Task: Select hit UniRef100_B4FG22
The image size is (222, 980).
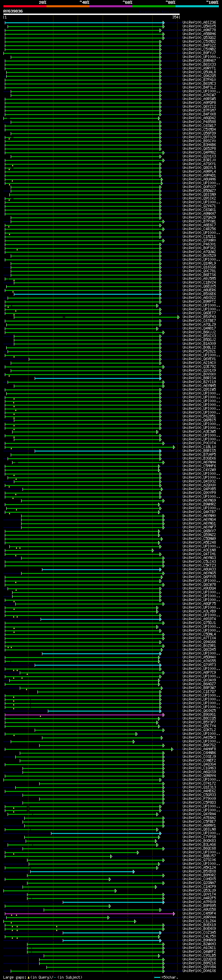Action: (x=199, y=45)
